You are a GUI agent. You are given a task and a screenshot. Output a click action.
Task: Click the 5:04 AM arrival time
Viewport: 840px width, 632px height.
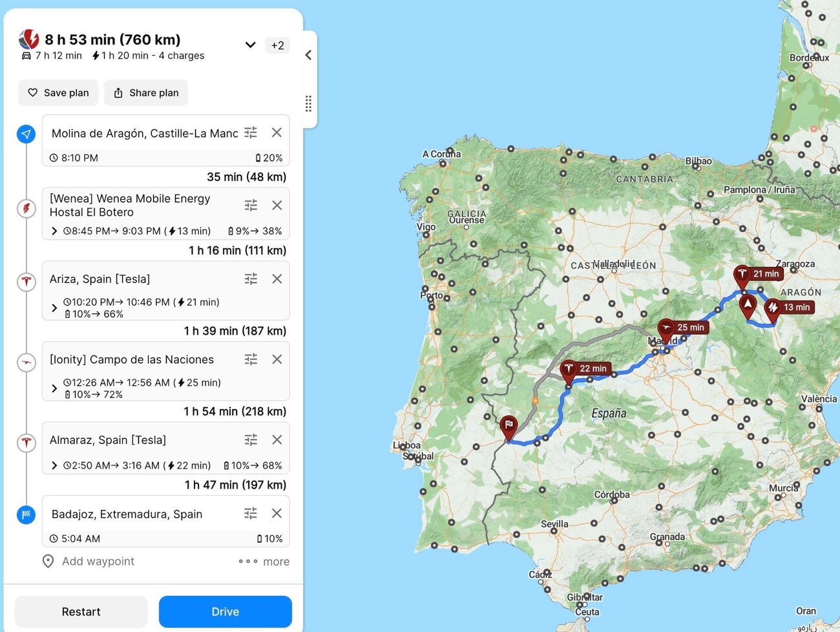tap(75, 539)
